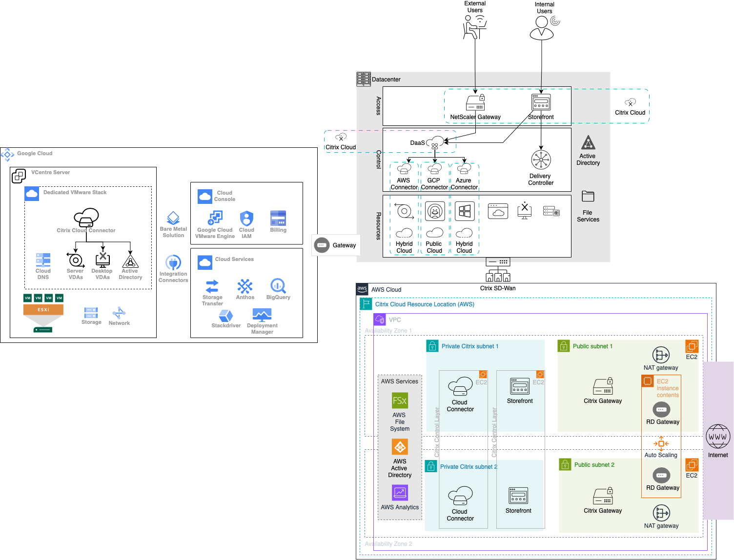
Task: Click the Internet WWW globe icon
Action: (x=717, y=437)
